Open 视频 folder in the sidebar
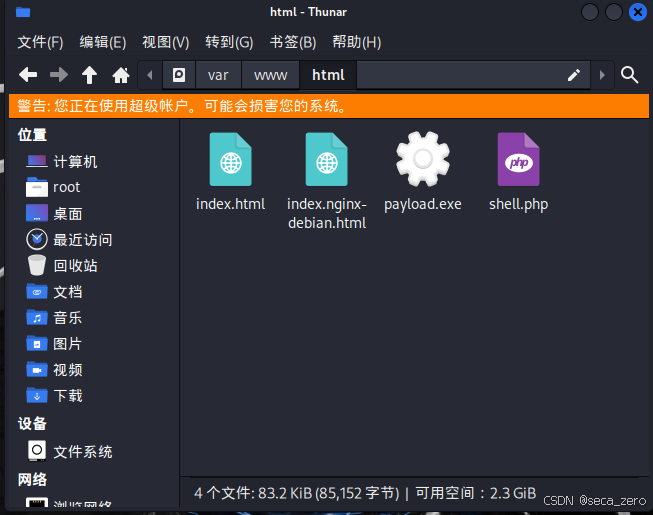Image resolution: width=653 pixels, height=515 pixels. (54, 370)
